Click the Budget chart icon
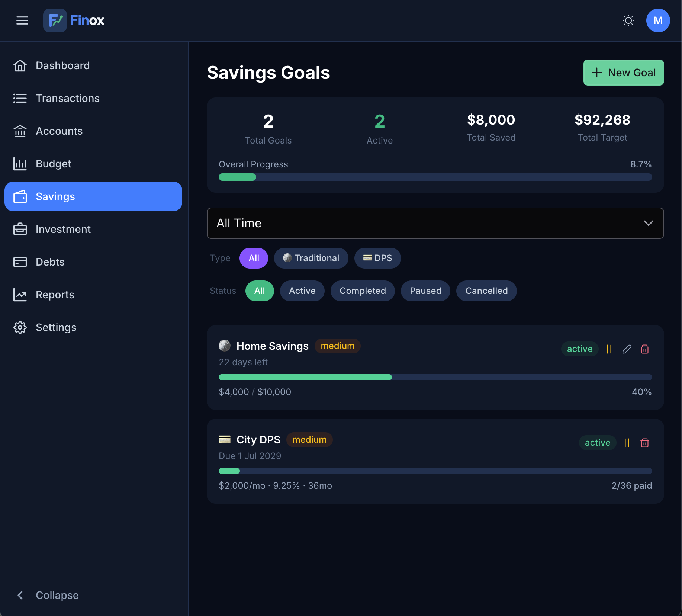 (20, 164)
